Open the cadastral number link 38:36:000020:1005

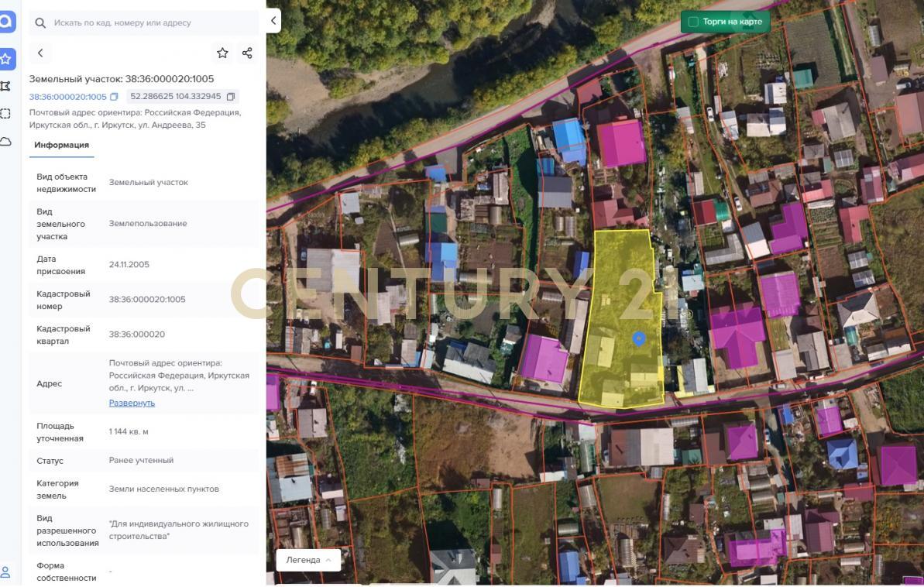coord(67,97)
